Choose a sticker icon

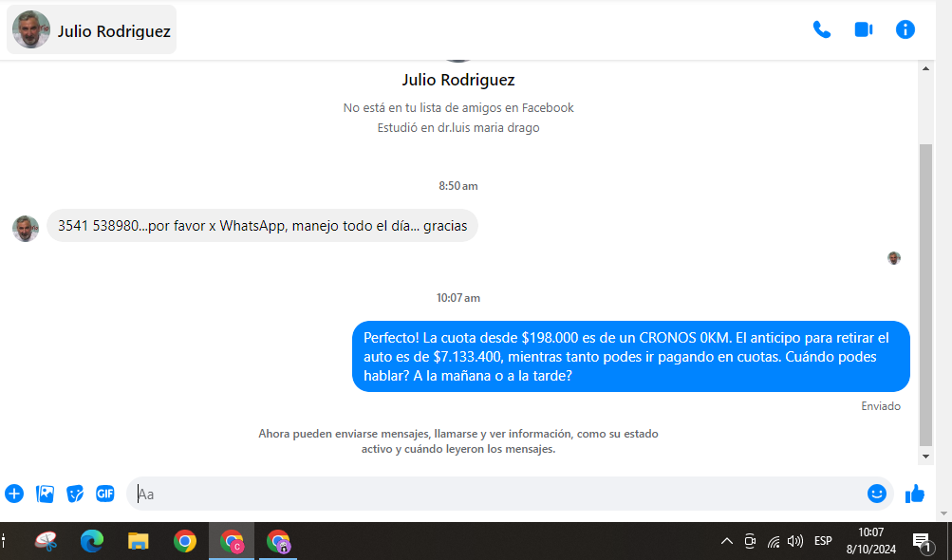(x=75, y=494)
